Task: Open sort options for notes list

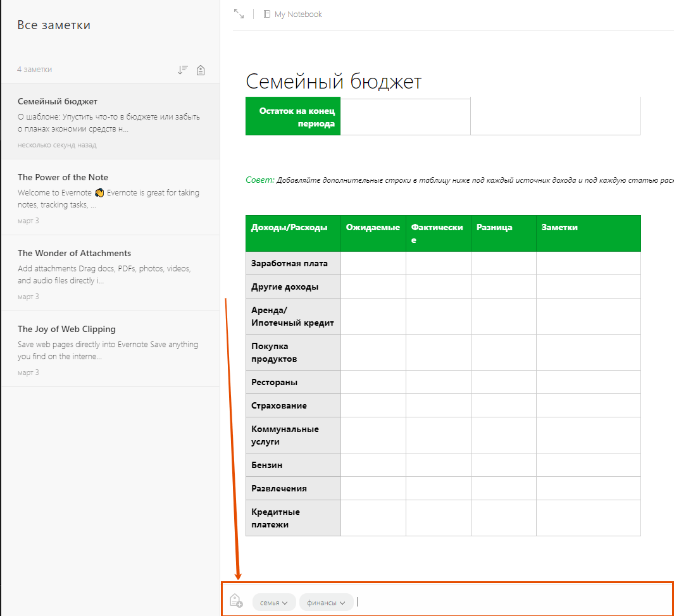Action: (x=183, y=70)
